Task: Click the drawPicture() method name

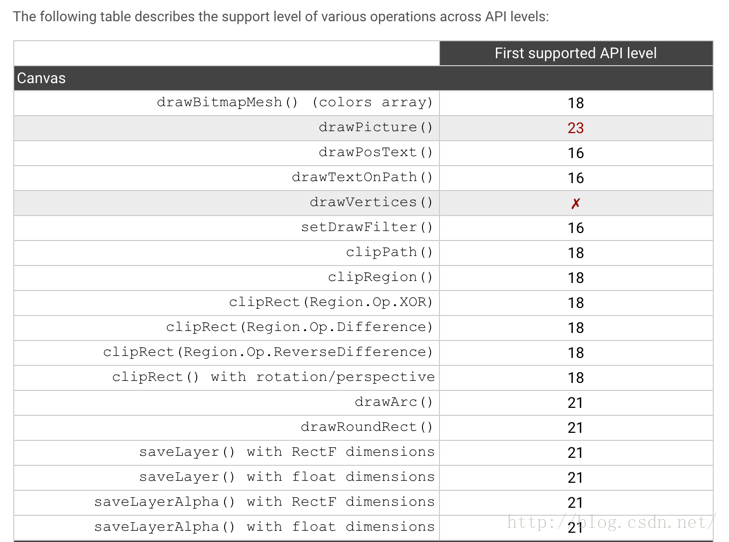Action: click(376, 127)
